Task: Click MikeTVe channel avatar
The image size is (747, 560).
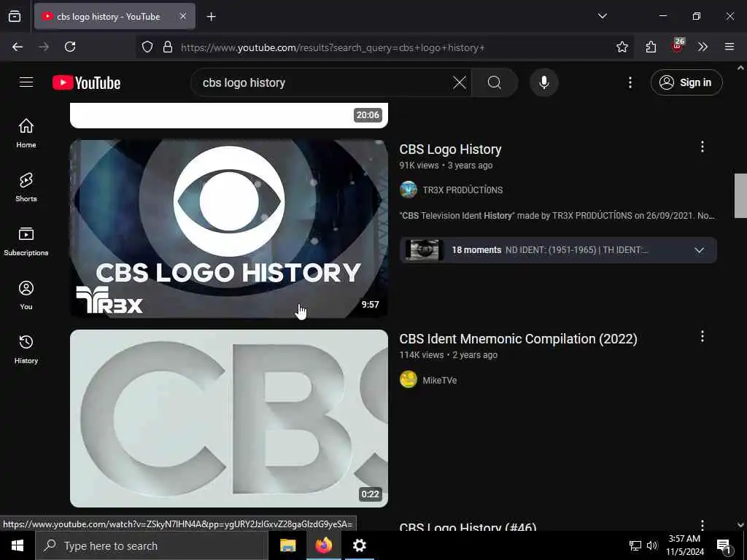Action: point(409,379)
